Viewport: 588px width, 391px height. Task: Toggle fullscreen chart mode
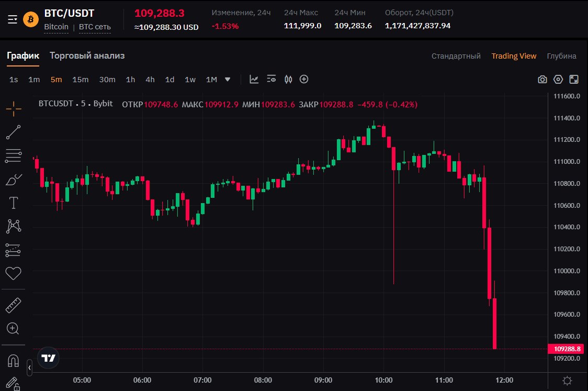574,80
